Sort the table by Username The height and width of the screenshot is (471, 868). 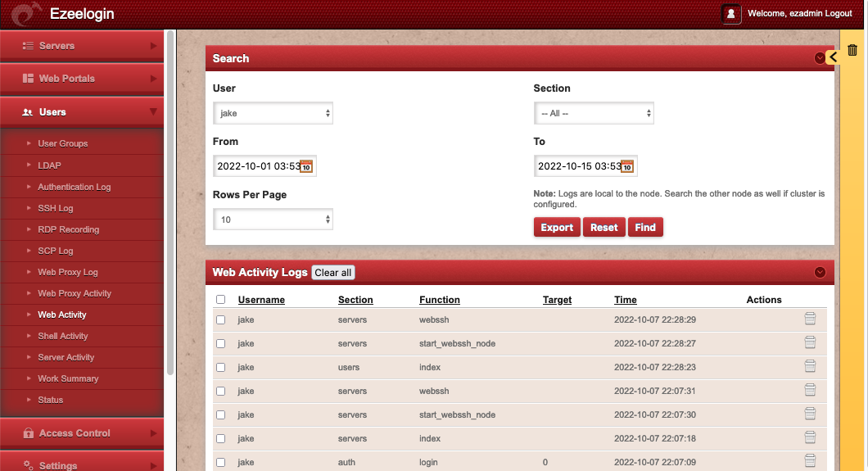click(261, 300)
